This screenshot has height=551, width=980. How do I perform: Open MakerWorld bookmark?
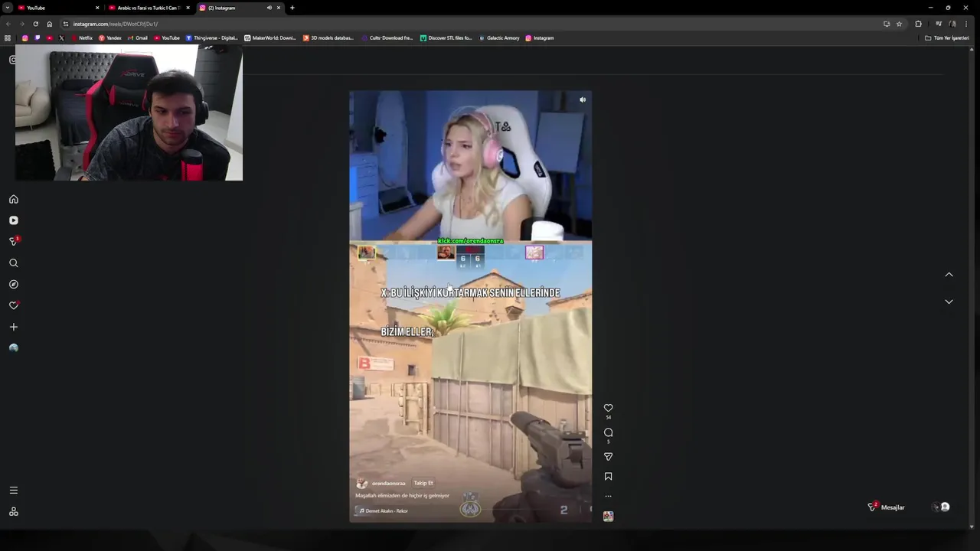270,37
